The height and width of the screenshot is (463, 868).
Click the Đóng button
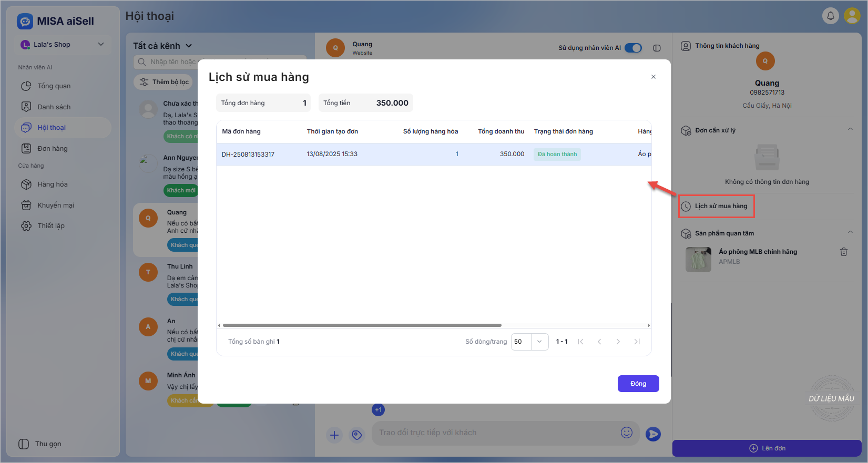638,384
